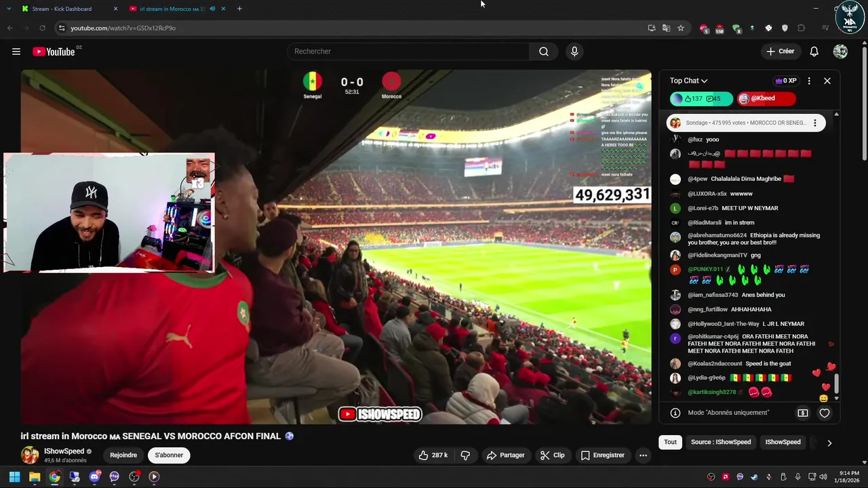Image resolution: width=868 pixels, height=488 pixels.
Task: Open the poll options three-dot menu
Action: click(815, 123)
